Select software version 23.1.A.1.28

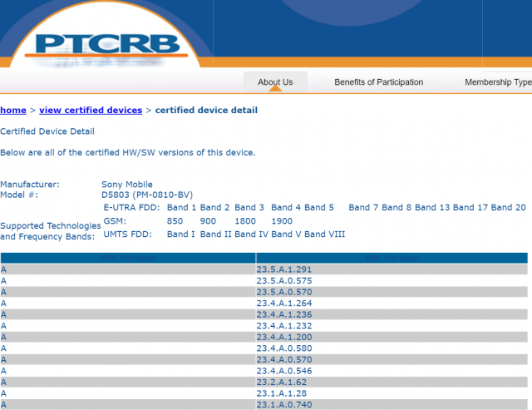281,393
